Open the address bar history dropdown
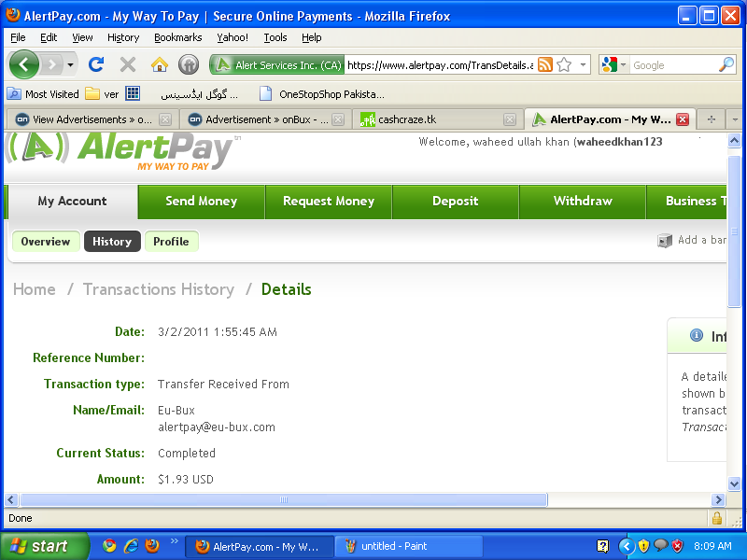The width and height of the screenshot is (747, 560). pos(583,64)
